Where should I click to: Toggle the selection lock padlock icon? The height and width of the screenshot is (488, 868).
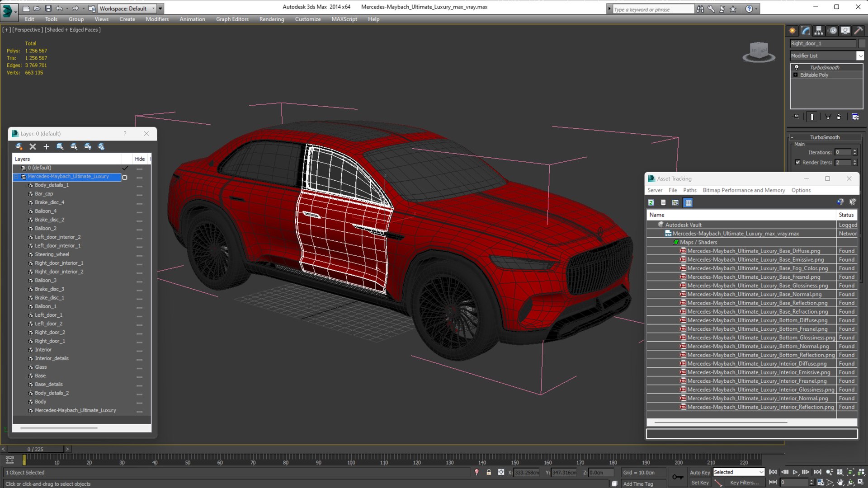(489, 472)
